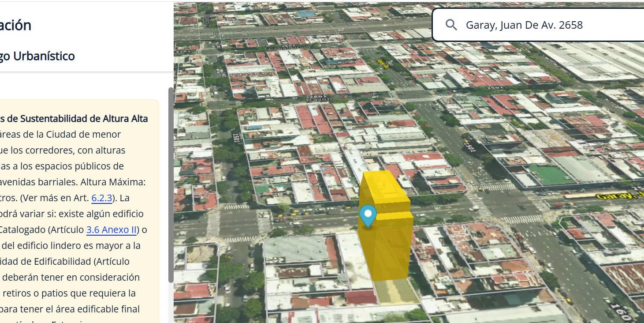Open the 6.2.3 article link
644x323 pixels.
coord(101,198)
